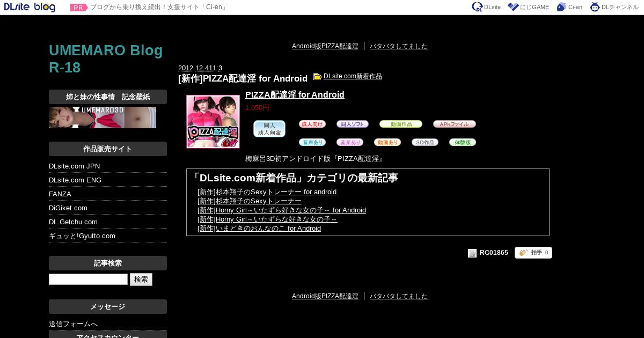Open [新作]杉本翔子のSexyトレーナー article
Screen dimensions: 644x338
250,201
